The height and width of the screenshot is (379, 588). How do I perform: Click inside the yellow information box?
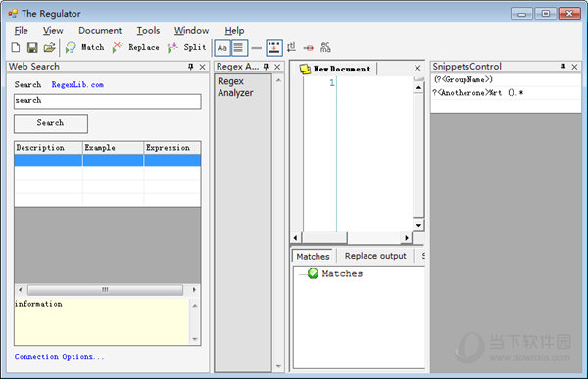102,321
